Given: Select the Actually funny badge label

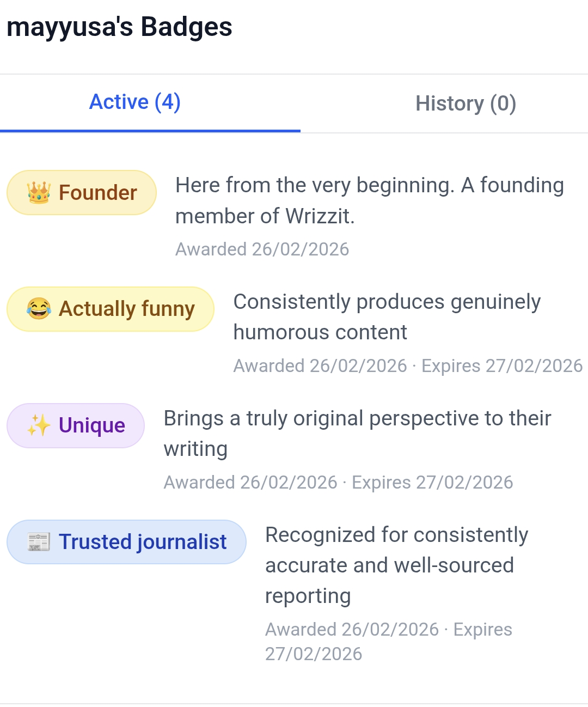Looking at the screenshot, I should (x=126, y=309).
